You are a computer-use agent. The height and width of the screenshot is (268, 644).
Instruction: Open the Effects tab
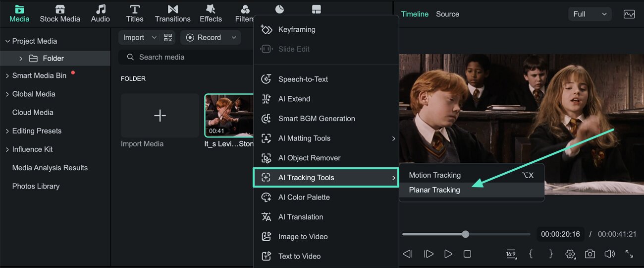[x=211, y=14]
